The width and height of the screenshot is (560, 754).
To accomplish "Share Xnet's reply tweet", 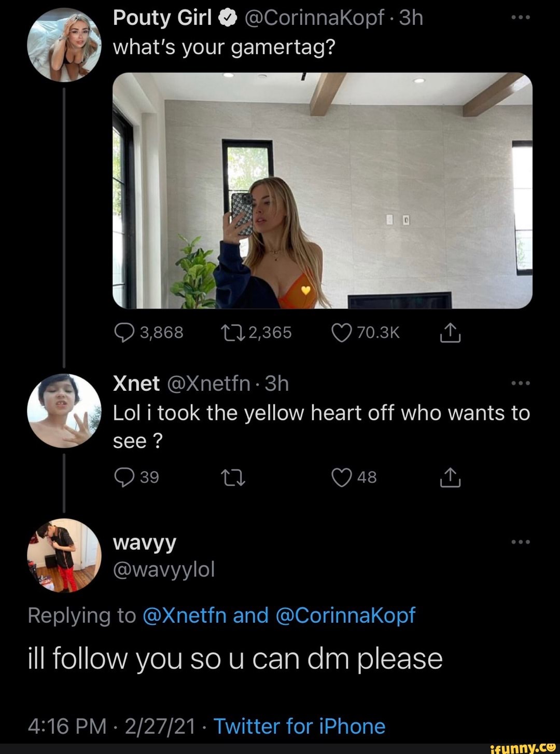I will tap(450, 477).
